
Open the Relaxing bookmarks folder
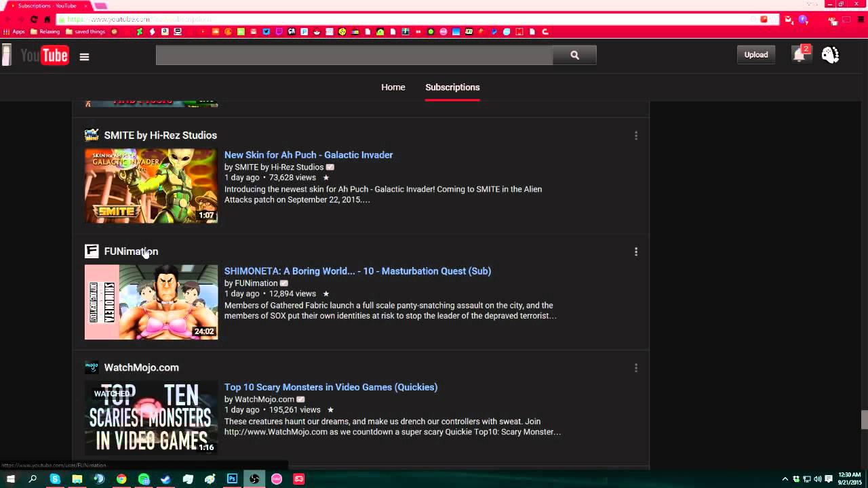45,32
